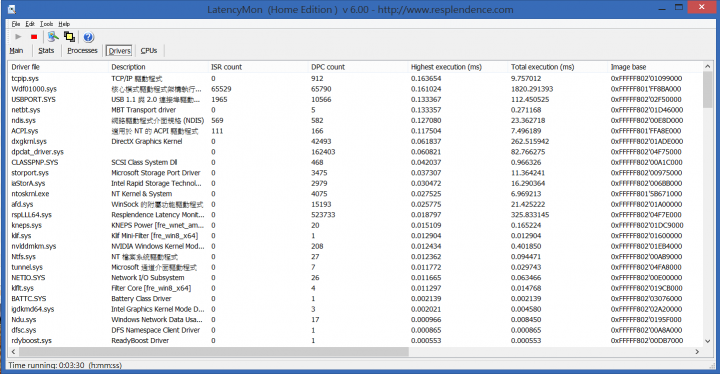Select the ndis.sys driver row
Viewport: 720px width, 374px height.
tap(355, 120)
